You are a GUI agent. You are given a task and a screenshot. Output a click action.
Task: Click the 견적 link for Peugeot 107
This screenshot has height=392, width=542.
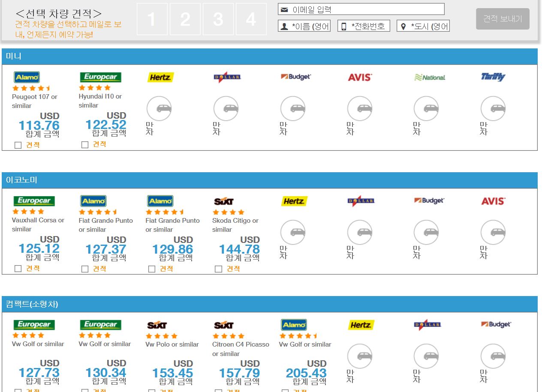click(33, 145)
